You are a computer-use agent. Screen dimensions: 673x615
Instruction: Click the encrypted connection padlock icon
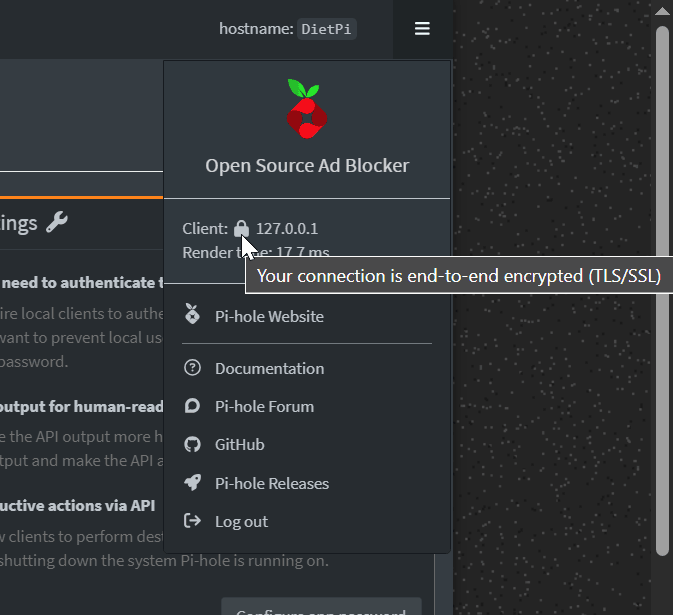tap(241, 228)
